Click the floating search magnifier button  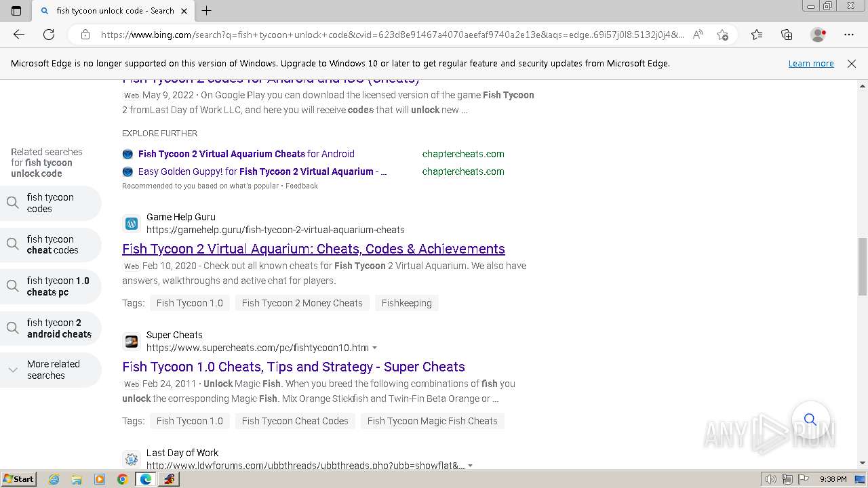(x=810, y=419)
